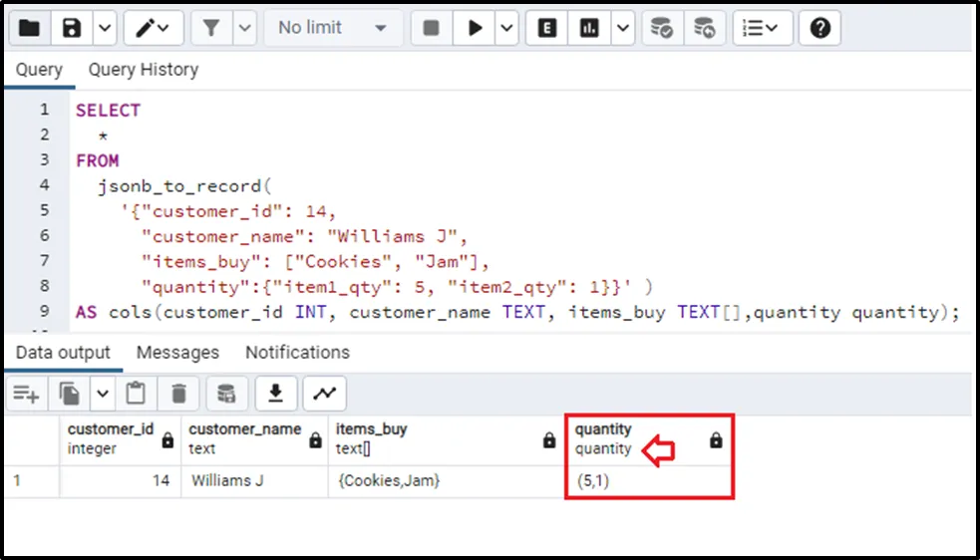The height and width of the screenshot is (560, 980).
Task: Expand the Execute options dropdown arrow
Action: click(x=507, y=28)
